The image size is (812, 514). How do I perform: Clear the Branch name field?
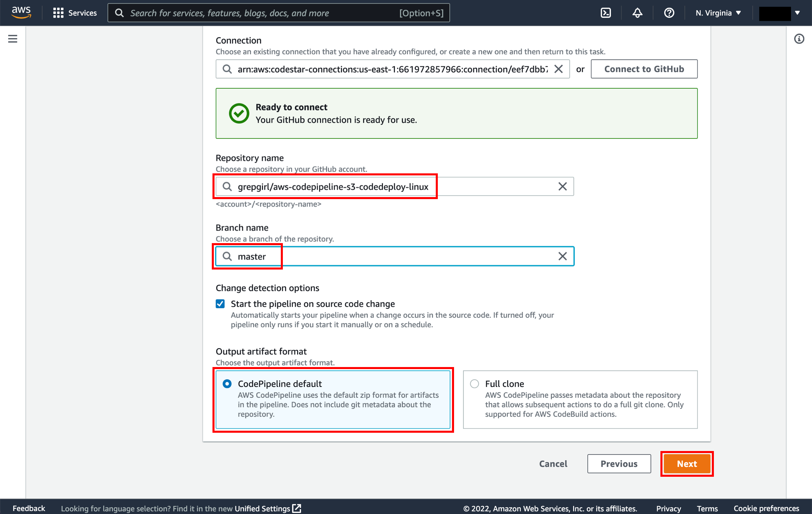pyautogui.click(x=562, y=256)
